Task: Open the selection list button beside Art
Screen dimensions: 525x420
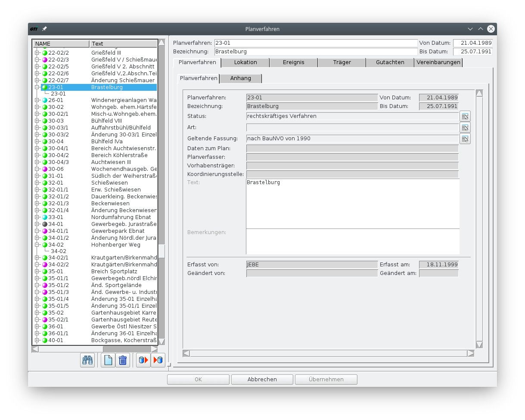Action: [x=465, y=127]
